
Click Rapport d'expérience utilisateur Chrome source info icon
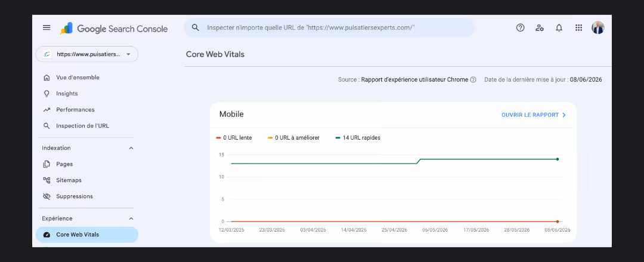click(473, 80)
